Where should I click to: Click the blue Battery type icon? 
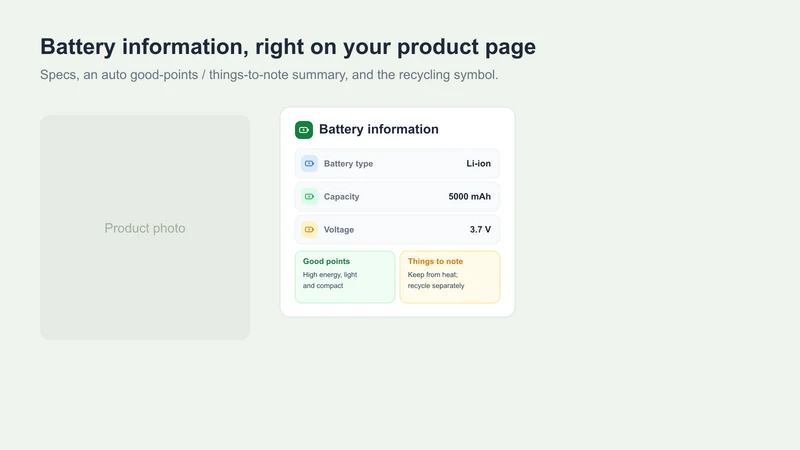tap(309, 164)
